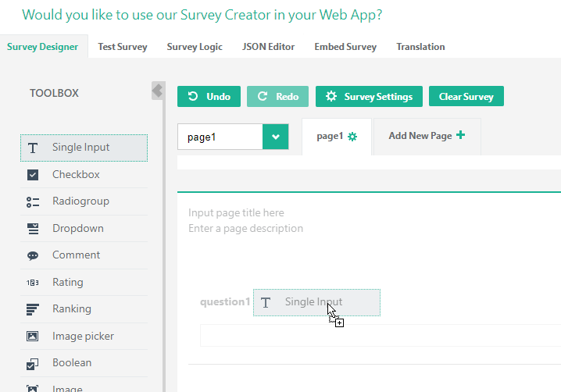Click the Undo button
The height and width of the screenshot is (392, 561).
point(209,97)
